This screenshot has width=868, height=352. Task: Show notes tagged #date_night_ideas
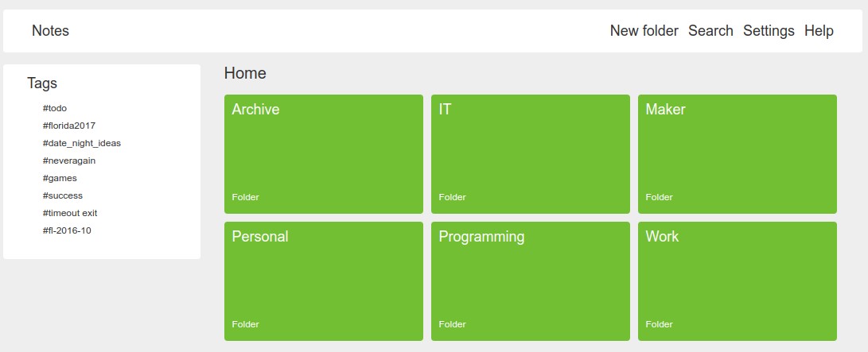(x=82, y=143)
